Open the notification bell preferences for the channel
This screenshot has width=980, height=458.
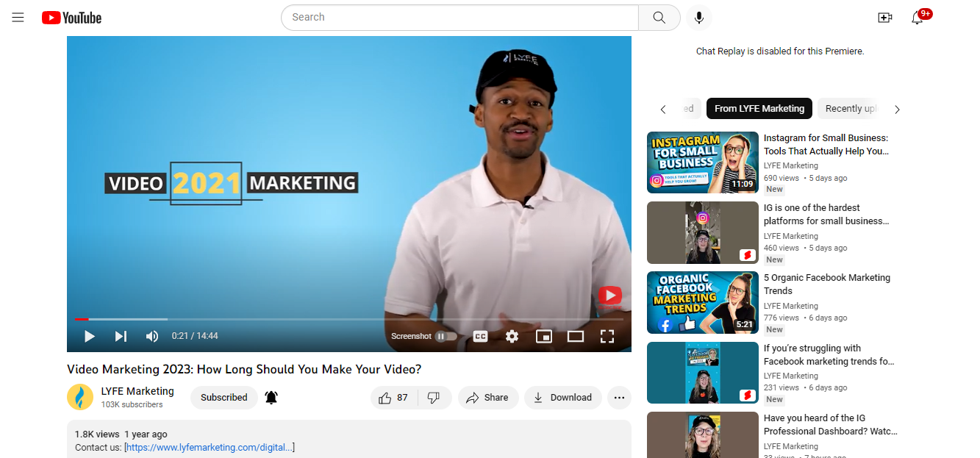271,398
